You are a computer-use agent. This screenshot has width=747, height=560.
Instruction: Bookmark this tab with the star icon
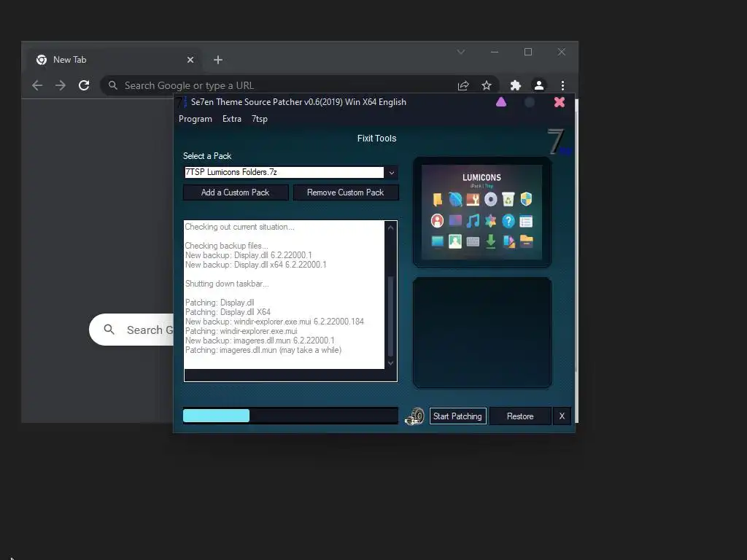coord(487,86)
